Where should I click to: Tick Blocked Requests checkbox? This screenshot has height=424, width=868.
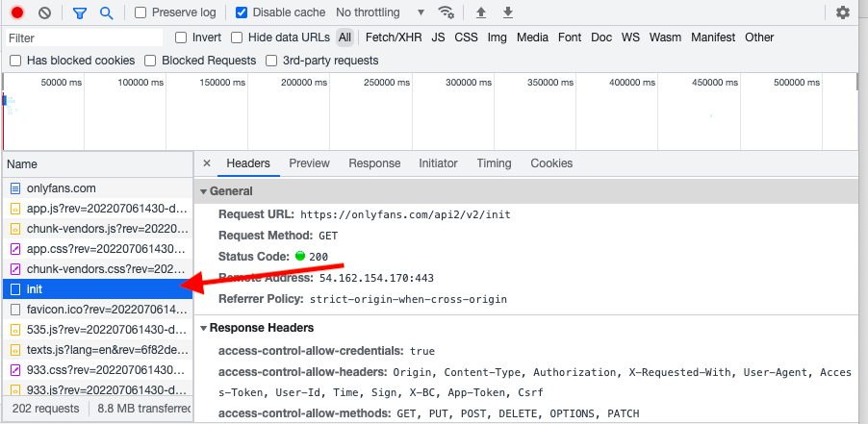[150, 61]
